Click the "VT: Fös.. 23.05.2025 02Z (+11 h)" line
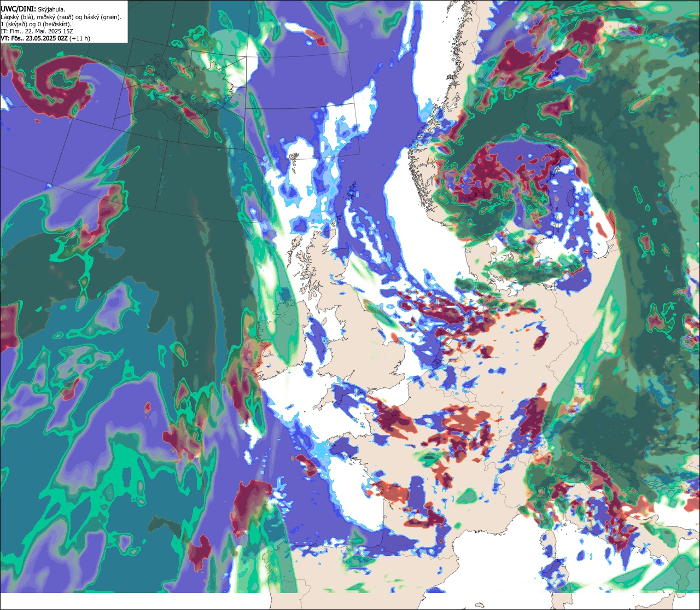 46,38
